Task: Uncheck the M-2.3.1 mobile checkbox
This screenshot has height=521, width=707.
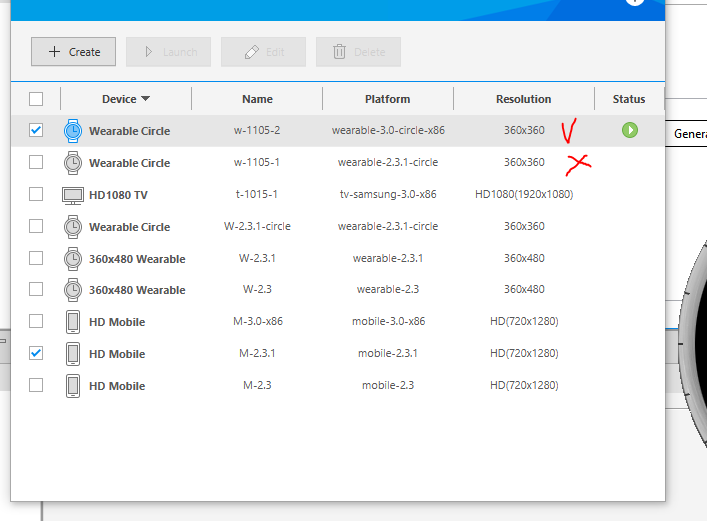Action: [36, 354]
